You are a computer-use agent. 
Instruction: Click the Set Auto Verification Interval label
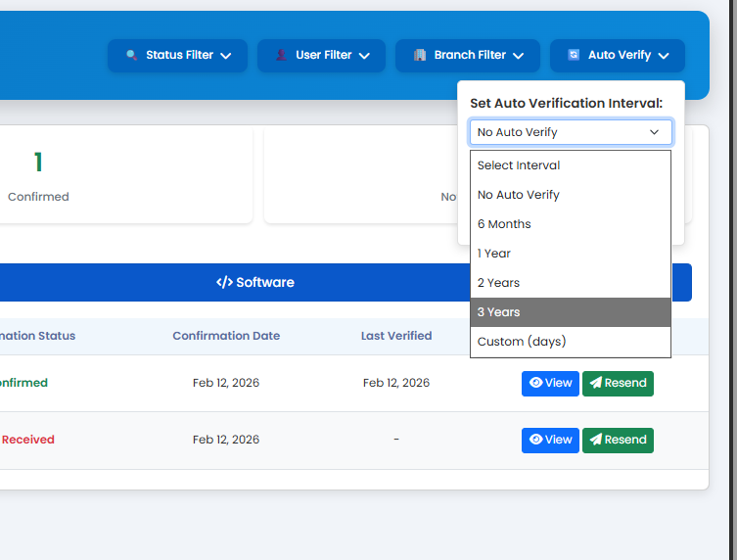567,103
